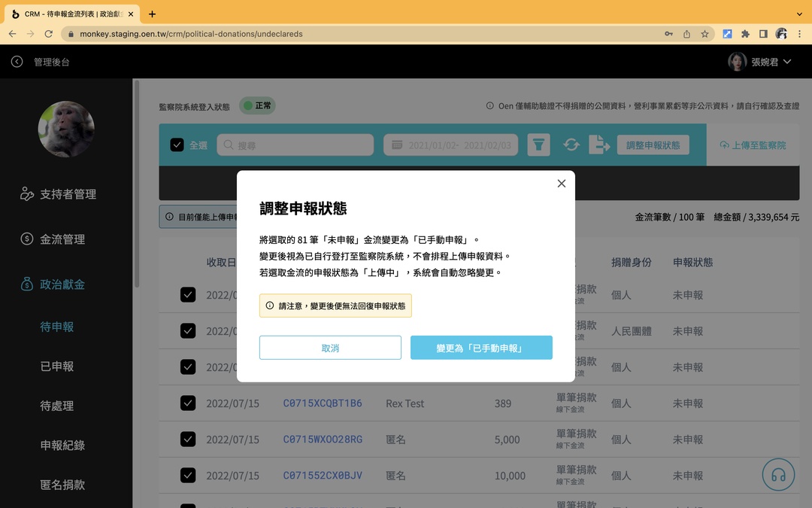Click the export data icon
Screen dimensions: 812x508
[599, 144]
